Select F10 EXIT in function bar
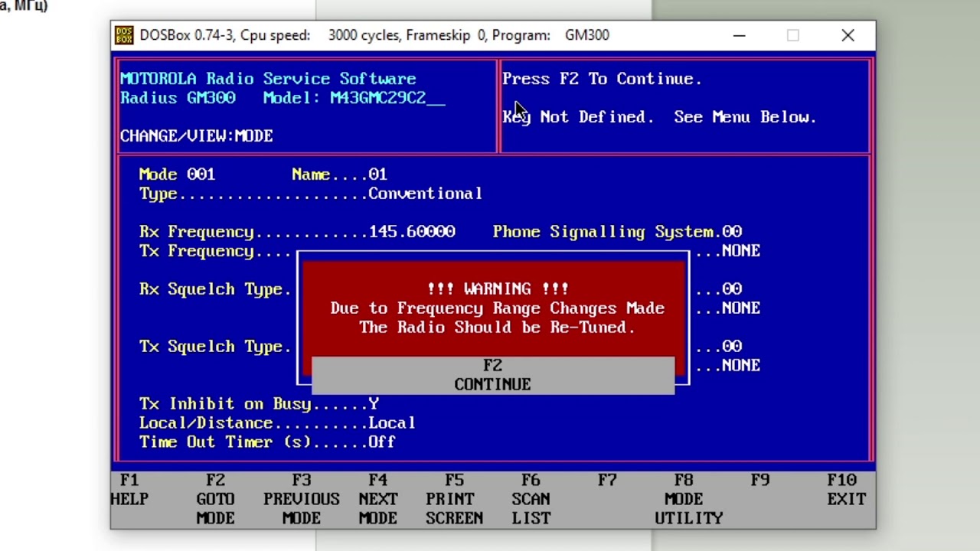The image size is (980, 551). click(x=846, y=490)
